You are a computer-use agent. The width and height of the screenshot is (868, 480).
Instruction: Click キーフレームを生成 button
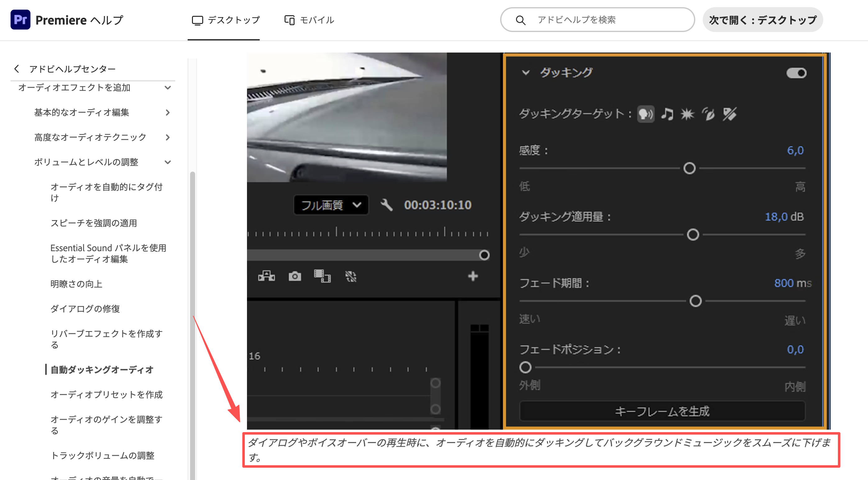point(662,411)
